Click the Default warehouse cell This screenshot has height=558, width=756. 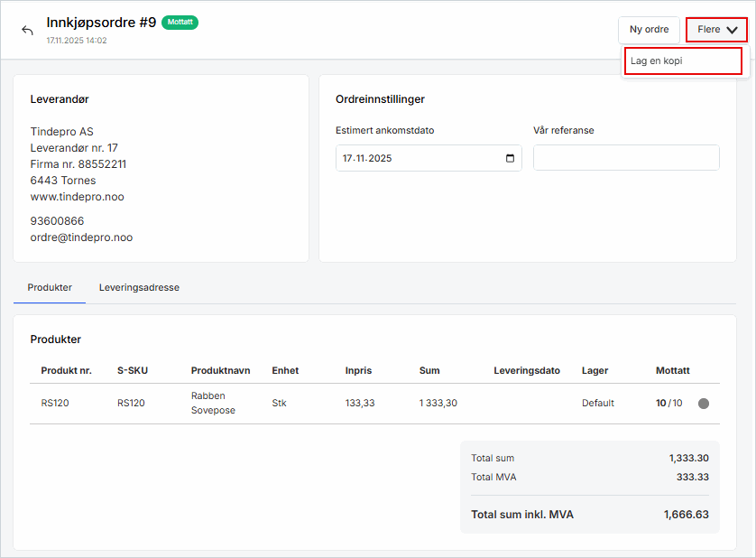[597, 404]
